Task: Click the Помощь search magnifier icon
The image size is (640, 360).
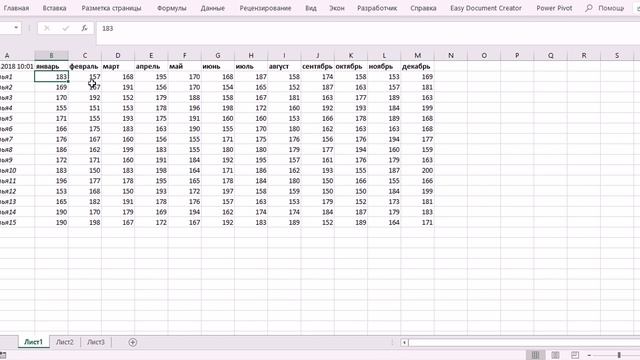Action: [589, 8]
